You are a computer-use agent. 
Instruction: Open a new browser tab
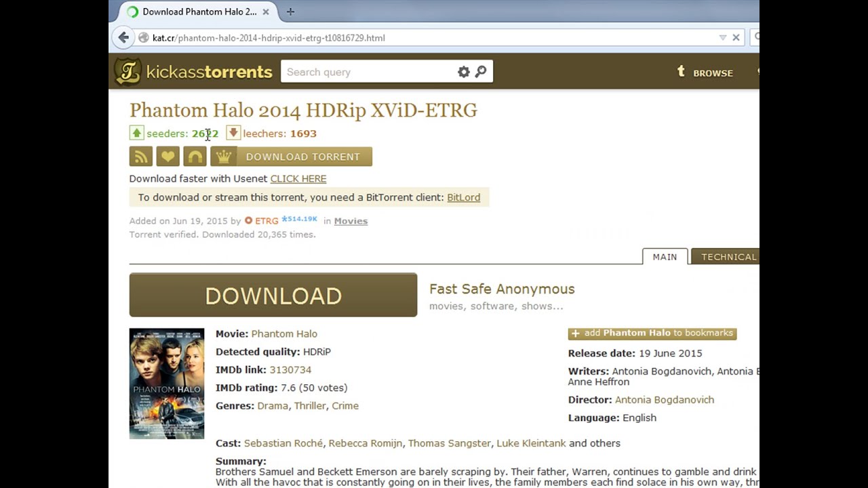coord(290,12)
